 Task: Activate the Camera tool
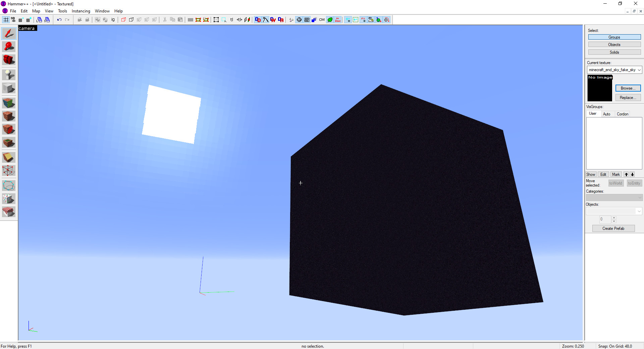pyautogui.click(x=9, y=60)
